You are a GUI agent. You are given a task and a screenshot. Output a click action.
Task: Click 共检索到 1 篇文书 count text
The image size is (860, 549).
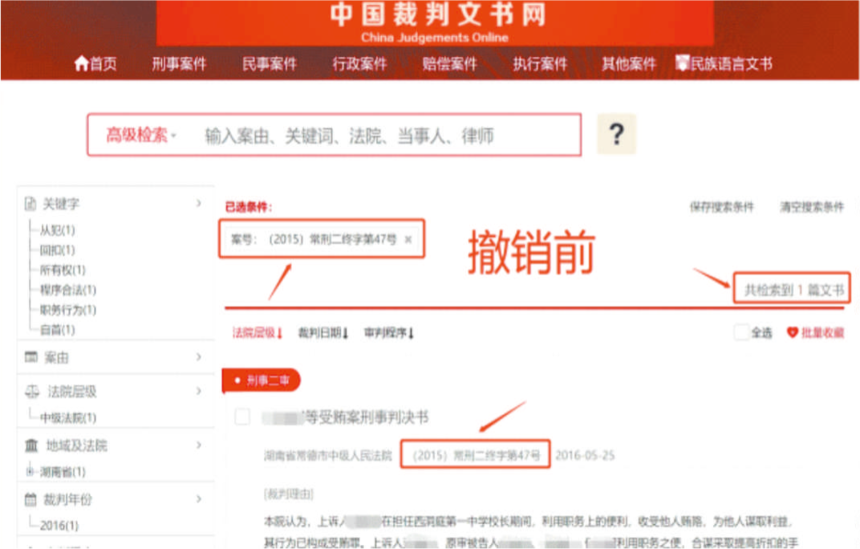(x=794, y=290)
